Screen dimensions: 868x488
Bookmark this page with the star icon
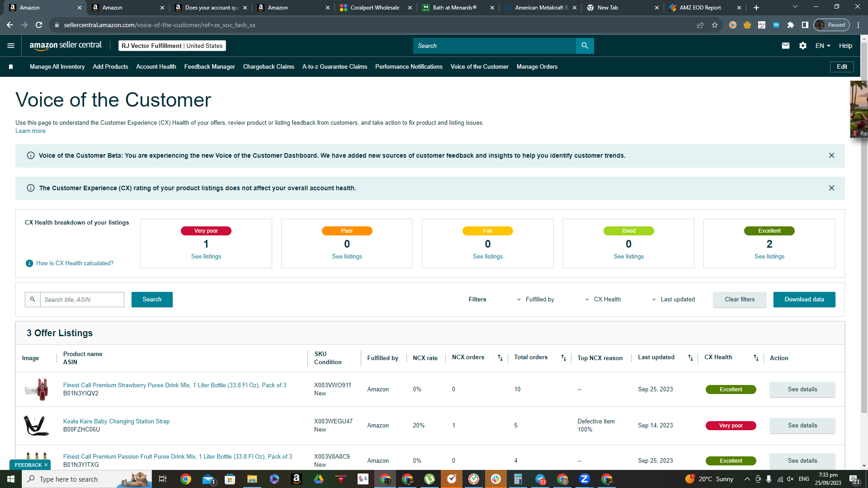[715, 25]
